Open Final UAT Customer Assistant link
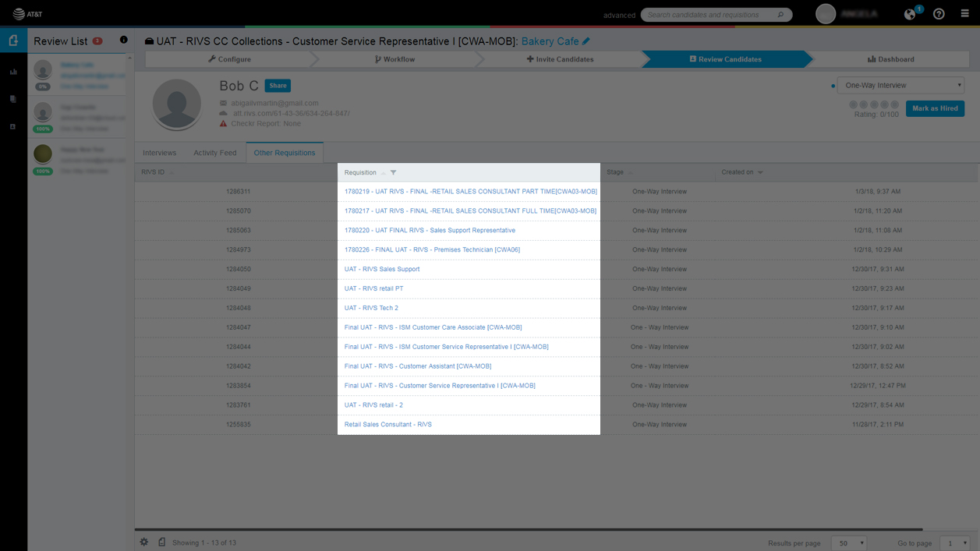The width and height of the screenshot is (980, 551). tap(418, 366)
